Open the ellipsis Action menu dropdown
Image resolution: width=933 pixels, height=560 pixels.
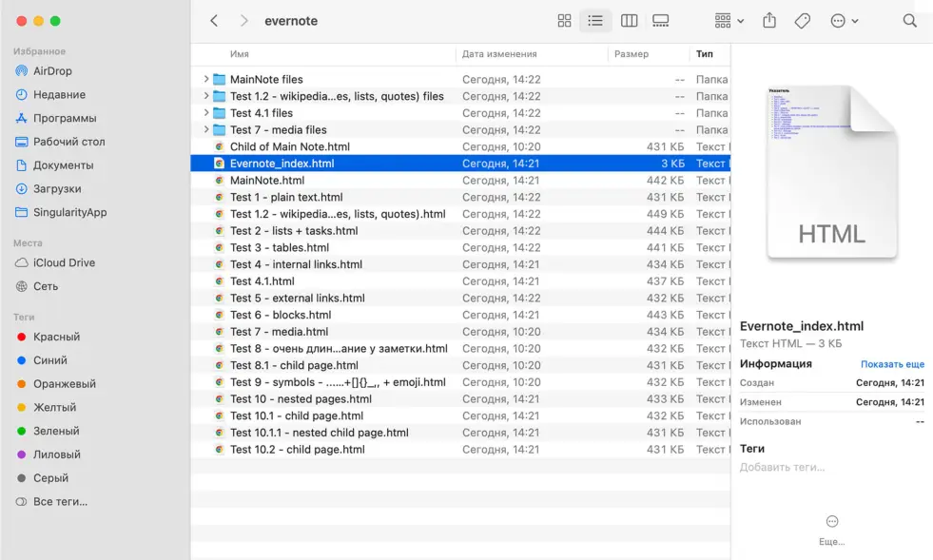844,21
